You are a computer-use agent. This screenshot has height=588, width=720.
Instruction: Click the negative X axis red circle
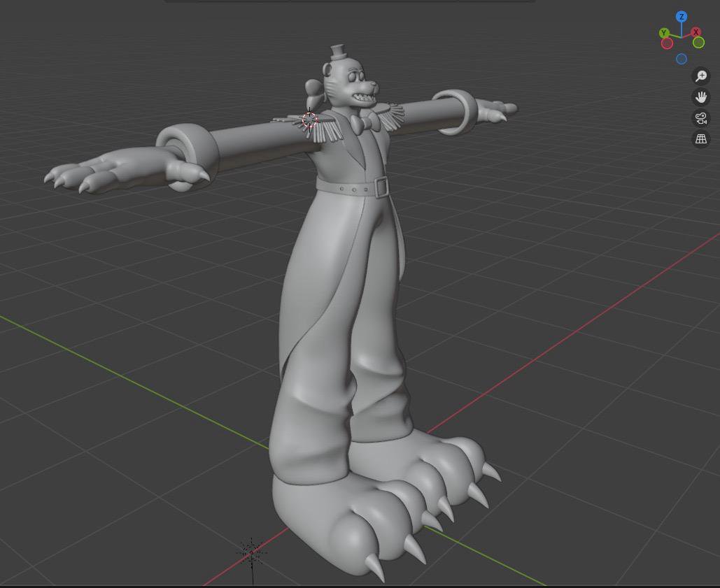click(668, 43)
